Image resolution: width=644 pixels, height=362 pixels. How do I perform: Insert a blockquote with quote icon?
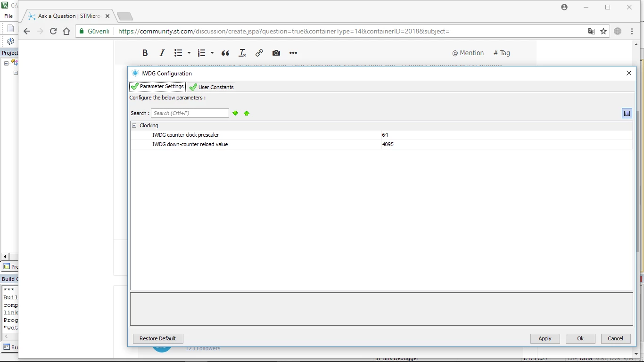click(x=225, y=53)
